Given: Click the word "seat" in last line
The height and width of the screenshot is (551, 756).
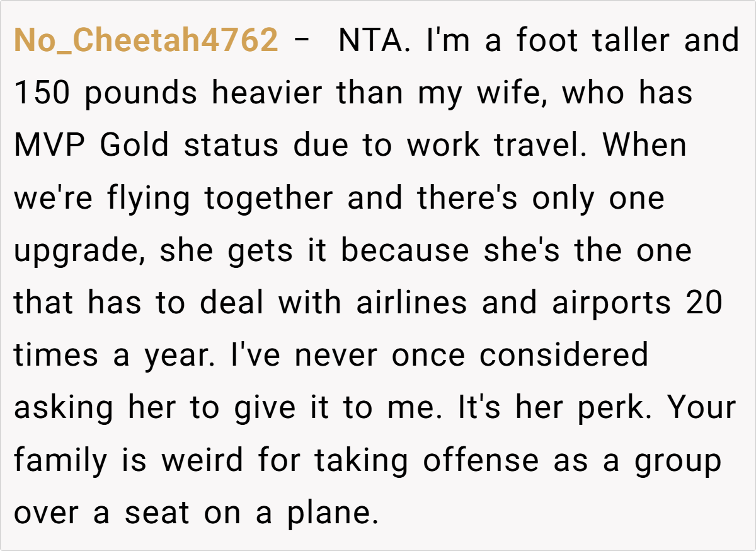Looking at the screenshot, I should pos(157,514).
